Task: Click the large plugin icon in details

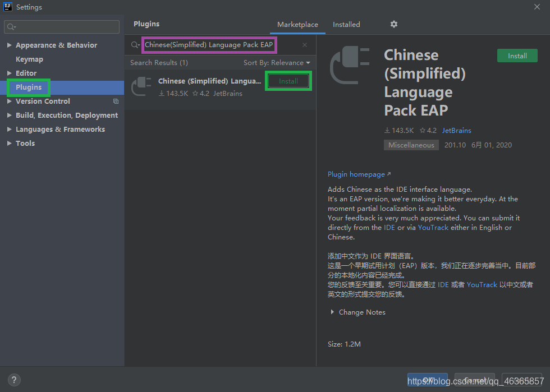Action: (350, 65)
